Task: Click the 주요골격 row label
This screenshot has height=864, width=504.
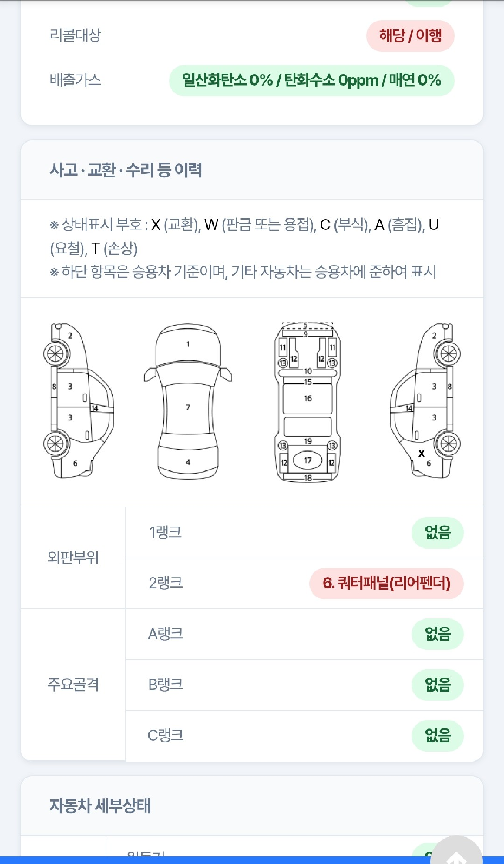Action: pyautogui.click(x=73, y=685)
